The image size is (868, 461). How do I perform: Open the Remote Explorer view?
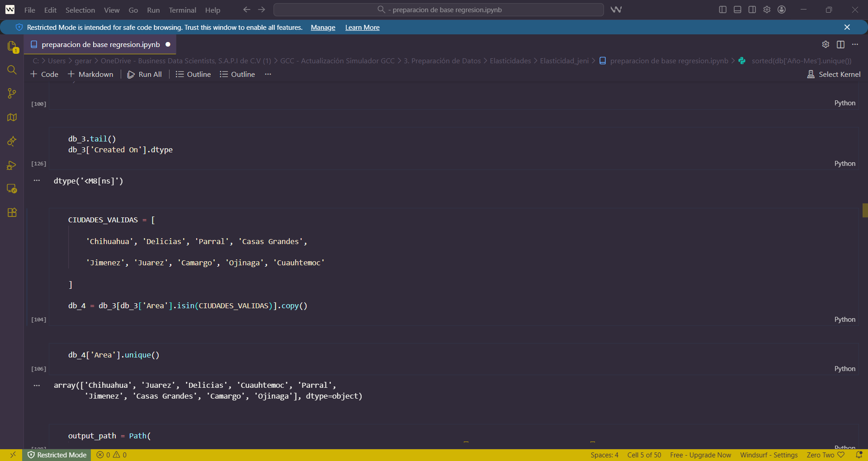[x=12, y=188]
